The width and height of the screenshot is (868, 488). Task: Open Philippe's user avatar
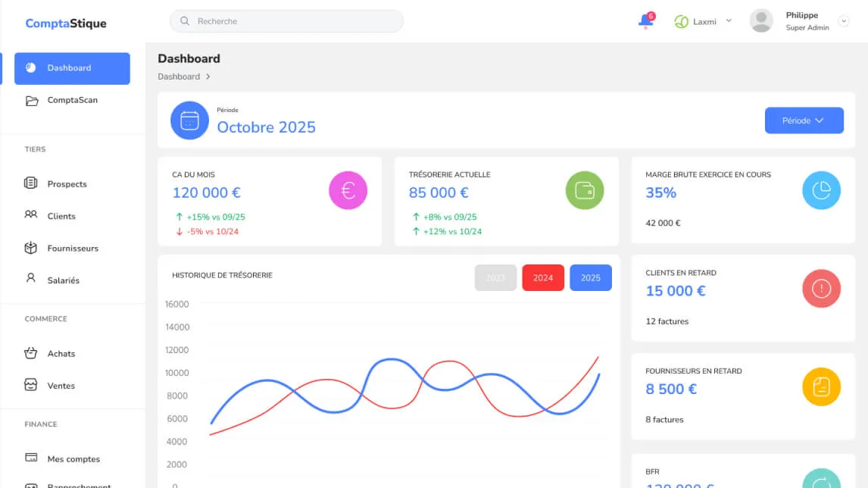(761, 21)
